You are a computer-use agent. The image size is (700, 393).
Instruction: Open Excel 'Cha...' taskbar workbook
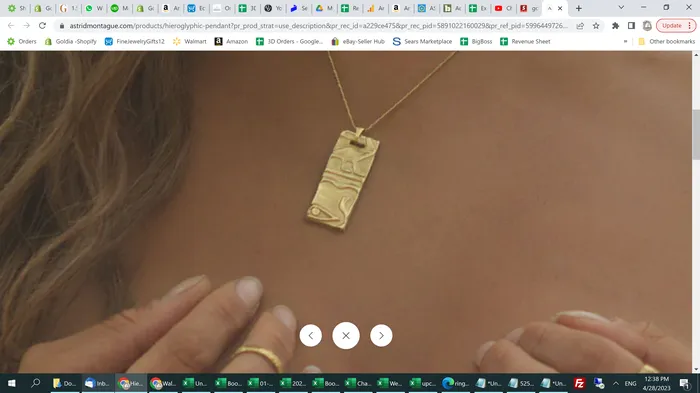[x=358, y=383]
